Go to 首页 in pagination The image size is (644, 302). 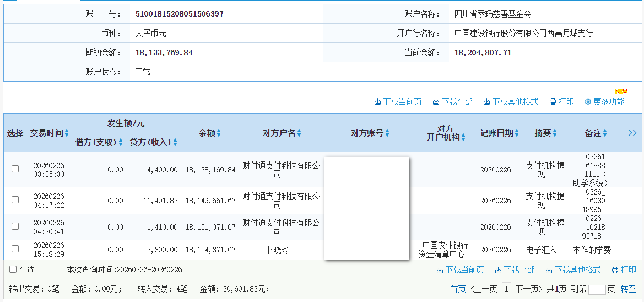click(458, 289)
